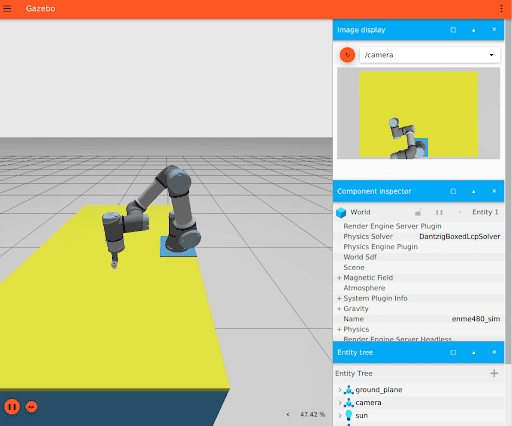This screenshot has width=512, height=426.
Task: Undock the Entity tree panel
Action: tap(453, 352)
